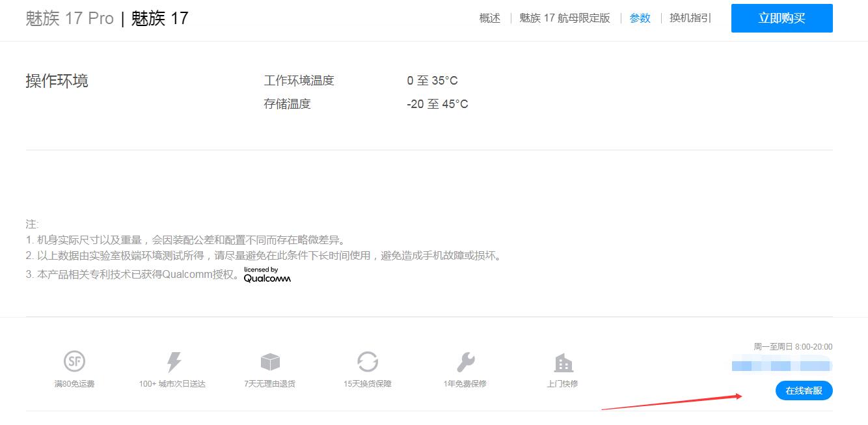Open the 换机指引 guide link
Image resolution: width=868 pixels, height=425 pixels.
pyautogui.click(x=690, y=18)
